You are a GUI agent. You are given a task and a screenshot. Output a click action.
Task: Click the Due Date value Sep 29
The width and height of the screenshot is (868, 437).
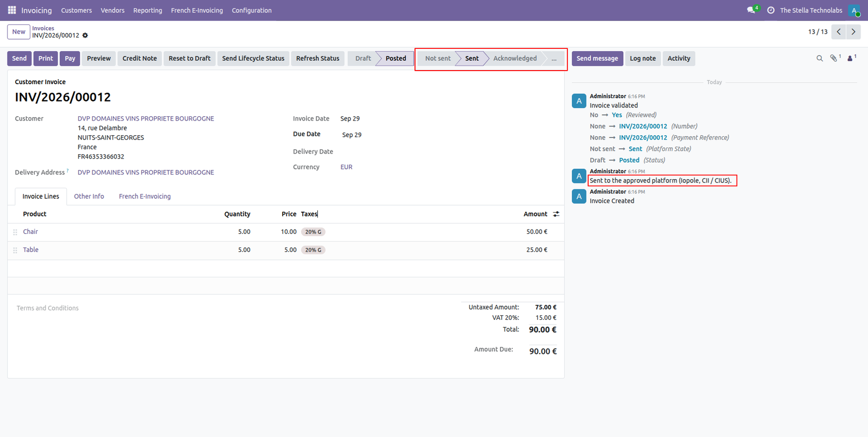coord(352,135)
